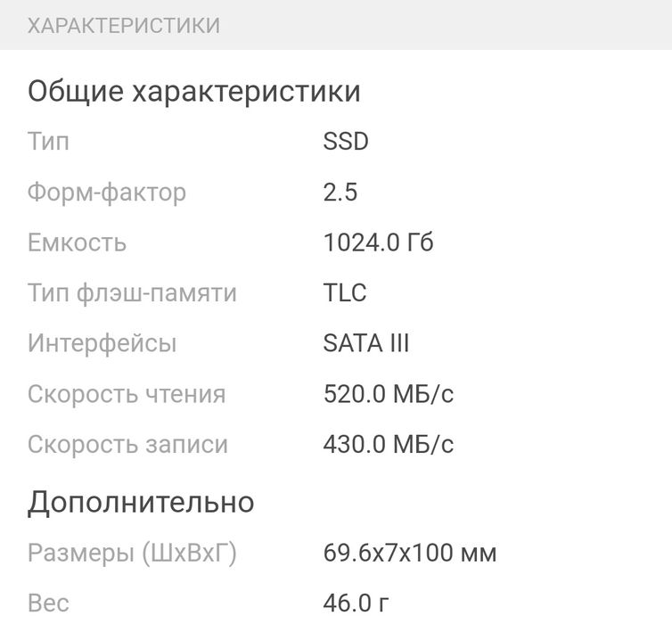The width and height of the screenshot is (672, 624).
Task: Click the Тип флэш-памяти label
Action: (132, 292)
